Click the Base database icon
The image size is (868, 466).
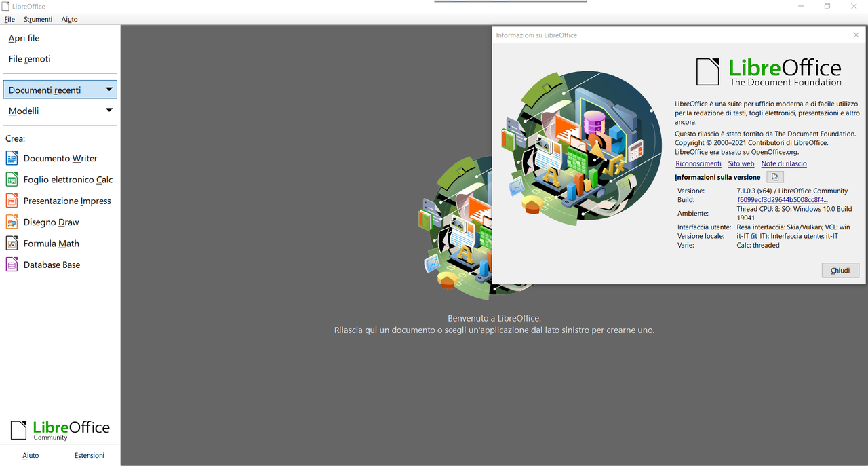[x=12, y=265]
